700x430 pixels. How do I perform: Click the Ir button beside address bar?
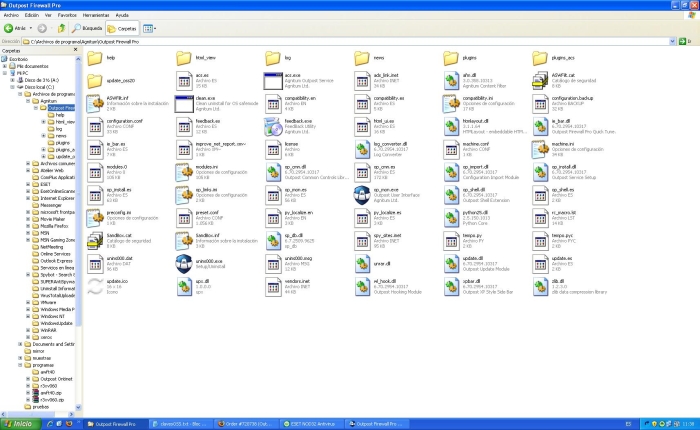(685, 42)
